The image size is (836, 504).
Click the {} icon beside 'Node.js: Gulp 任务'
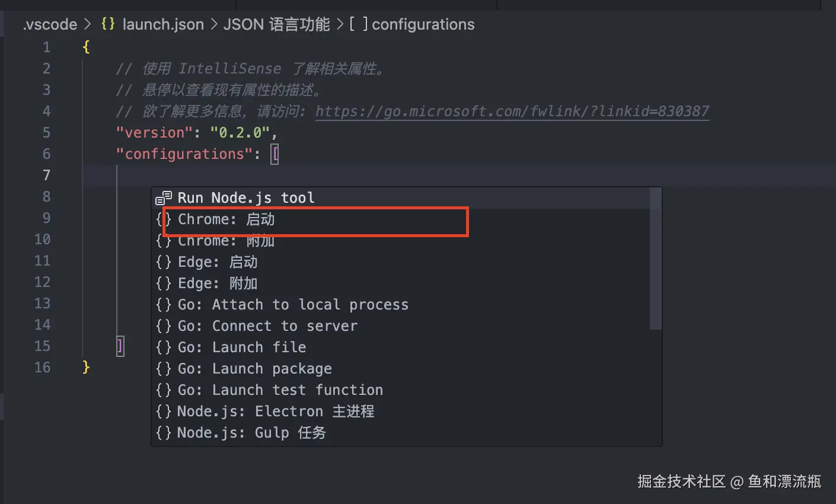coord(163,432)
